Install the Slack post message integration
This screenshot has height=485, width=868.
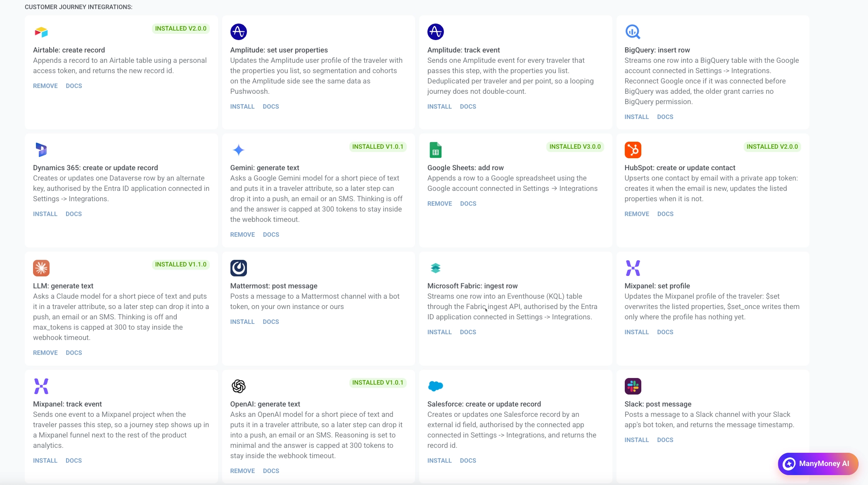[x=637, y=440]
